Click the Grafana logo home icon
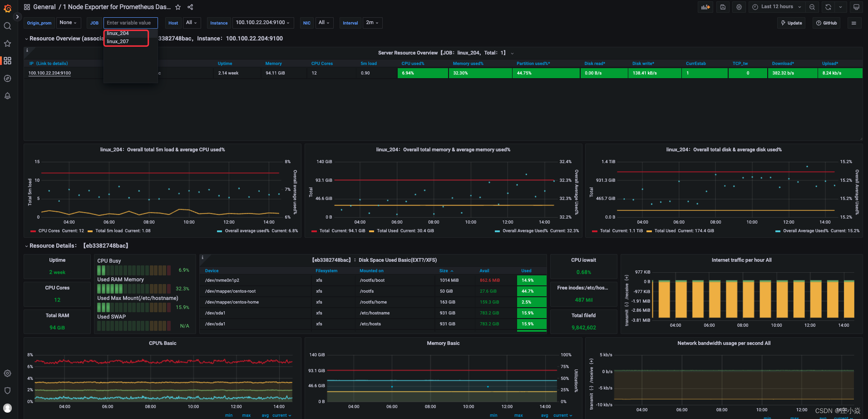868x419 pixels. tap(7, 8)
